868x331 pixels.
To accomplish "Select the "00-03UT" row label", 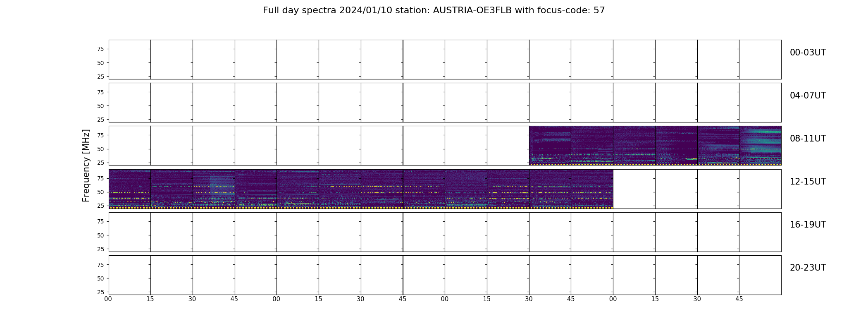I will (x=808, y=53).
